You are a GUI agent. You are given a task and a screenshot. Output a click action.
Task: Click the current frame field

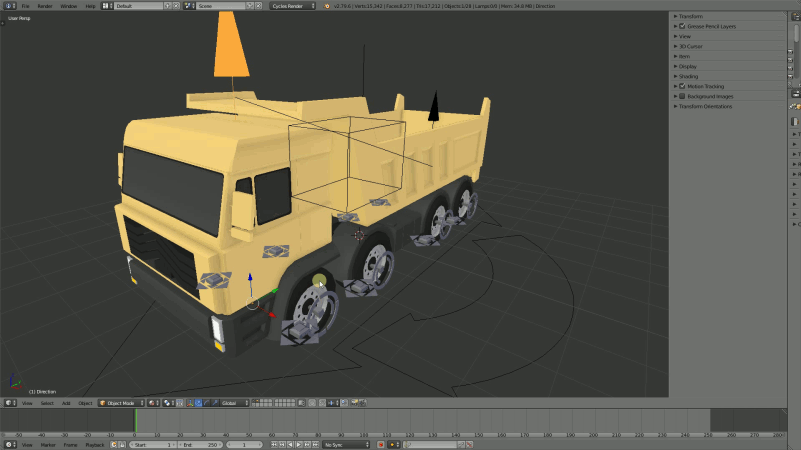pos(244,445)
